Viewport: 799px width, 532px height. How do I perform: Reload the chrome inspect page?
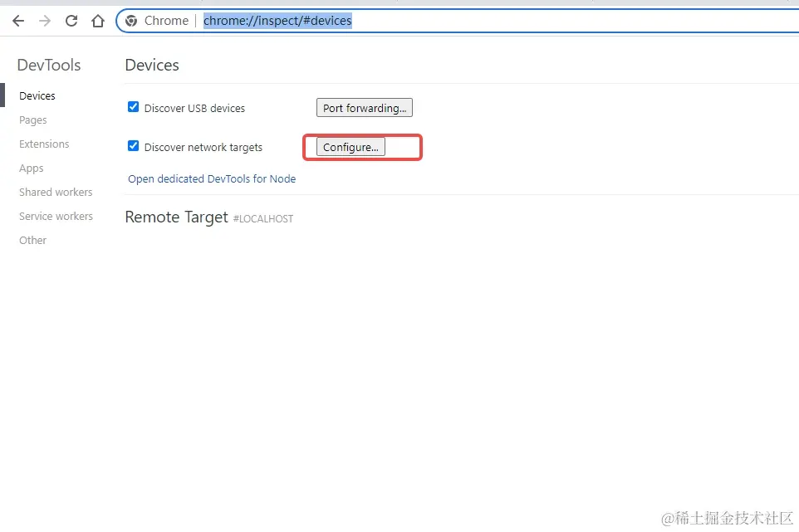click(x=71, y=21)
